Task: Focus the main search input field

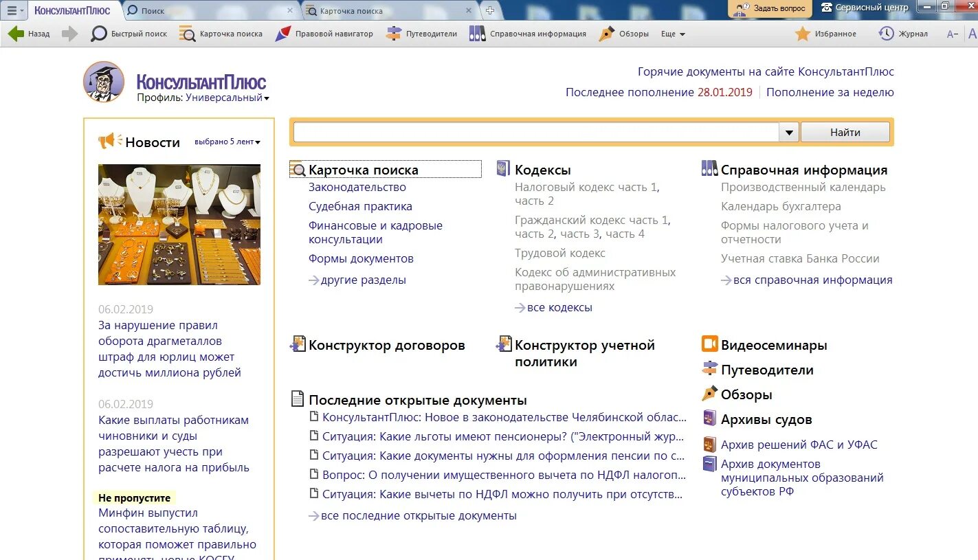Action: coord(536,133)
